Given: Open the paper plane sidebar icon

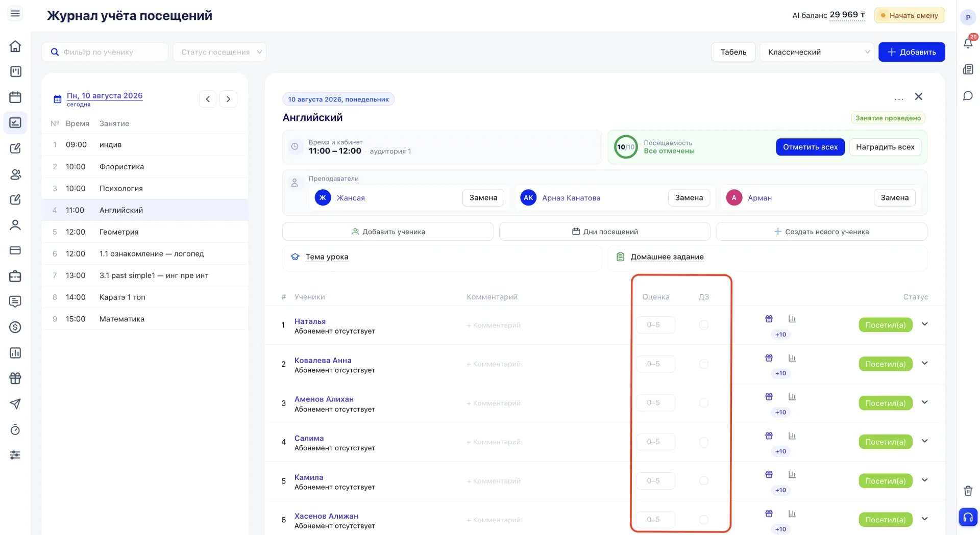Looking at the screenshot, I should (x=15, y=404).
